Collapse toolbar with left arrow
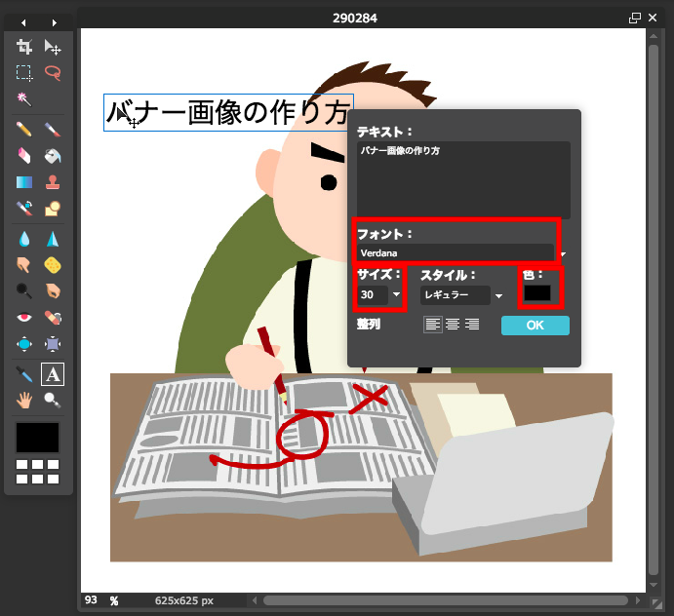 [x=23, y=22]
